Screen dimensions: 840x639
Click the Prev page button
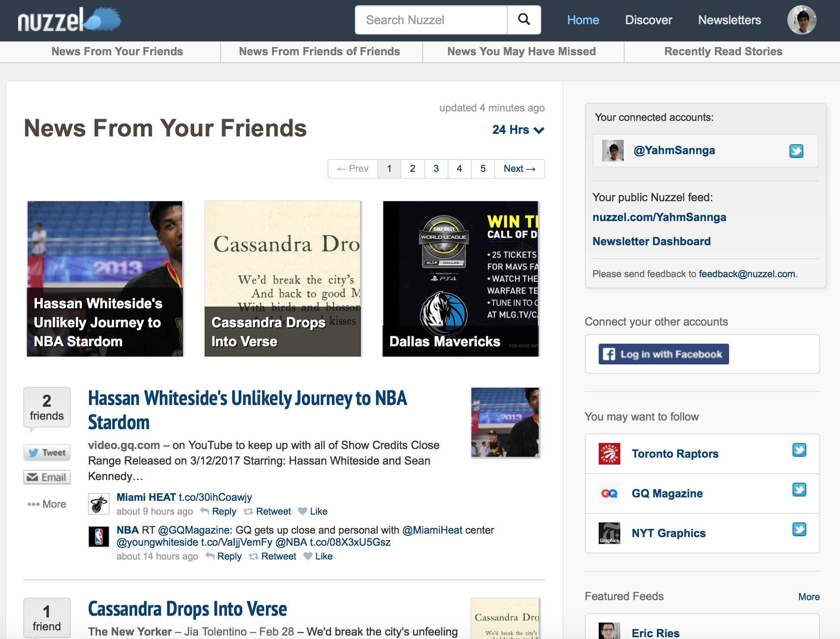pos(353,169)
